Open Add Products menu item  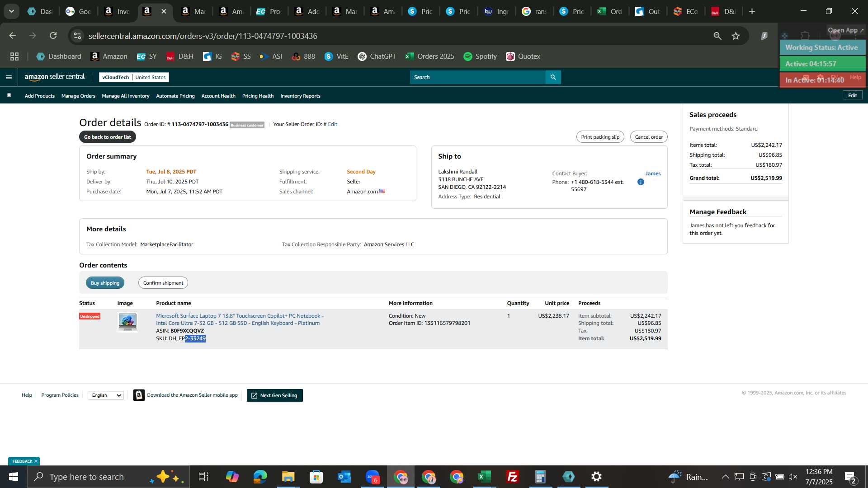40,96
